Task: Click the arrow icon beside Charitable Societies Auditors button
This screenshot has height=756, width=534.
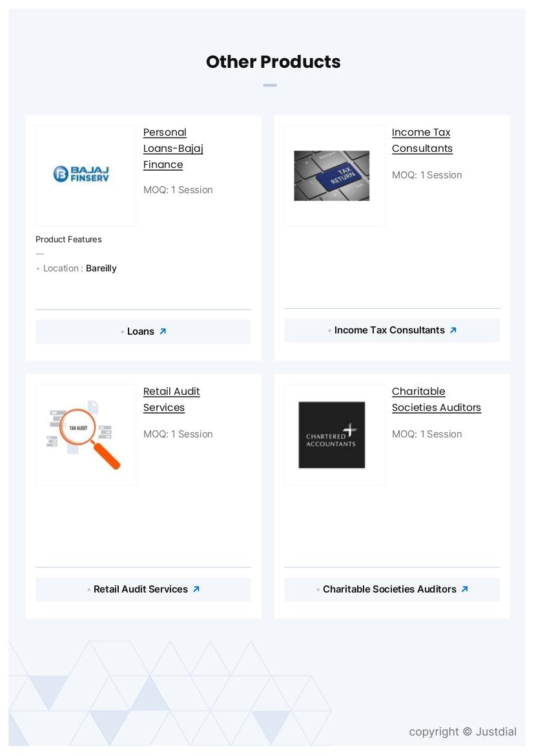Action: pos(464,589)
